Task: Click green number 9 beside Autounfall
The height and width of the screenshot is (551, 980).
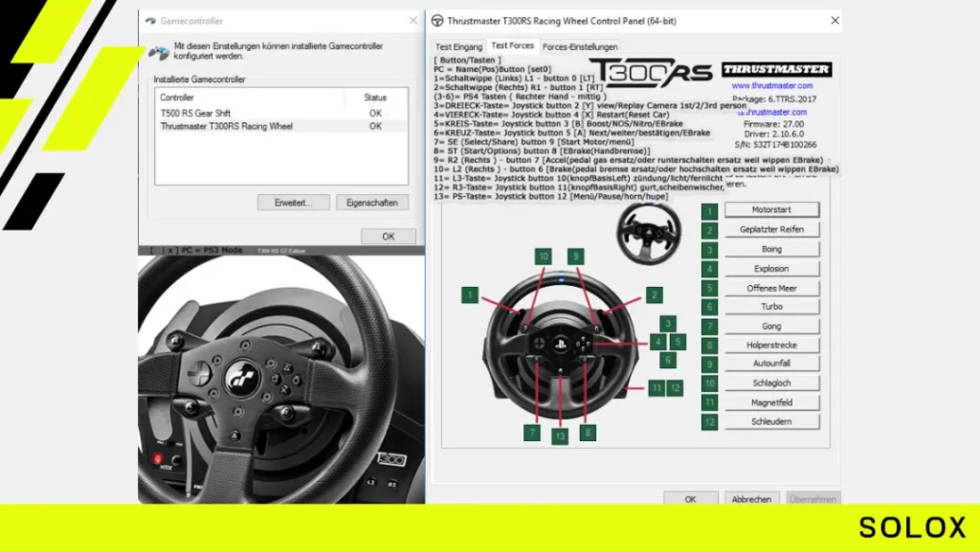Action: (709, 364)
